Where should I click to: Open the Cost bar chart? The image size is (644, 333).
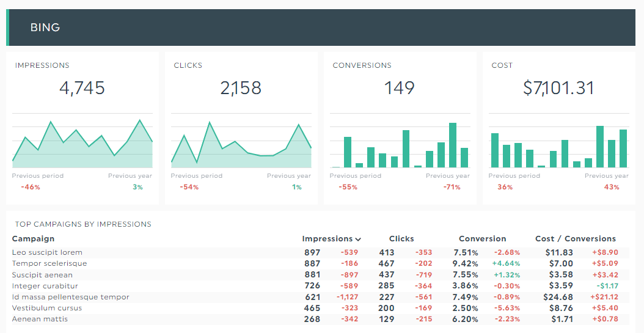tap(558, 141)
